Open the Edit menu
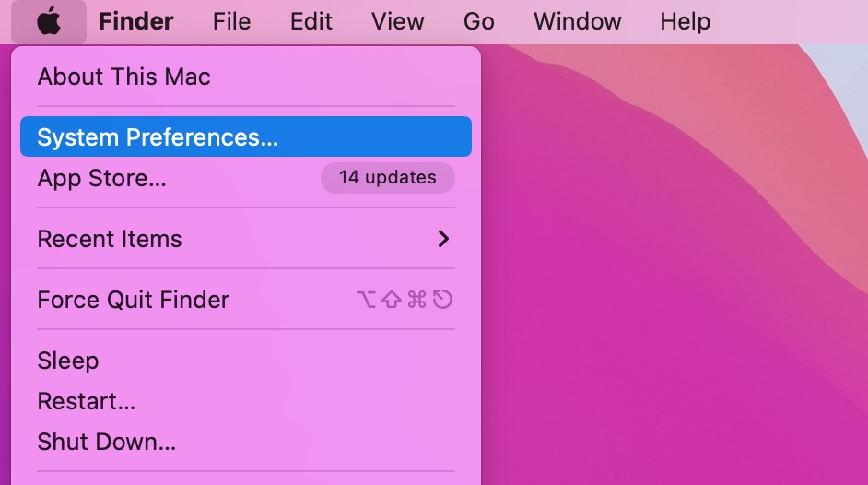Image resolution: width=868 pixels, height=485 pixels. pos(311,21)
